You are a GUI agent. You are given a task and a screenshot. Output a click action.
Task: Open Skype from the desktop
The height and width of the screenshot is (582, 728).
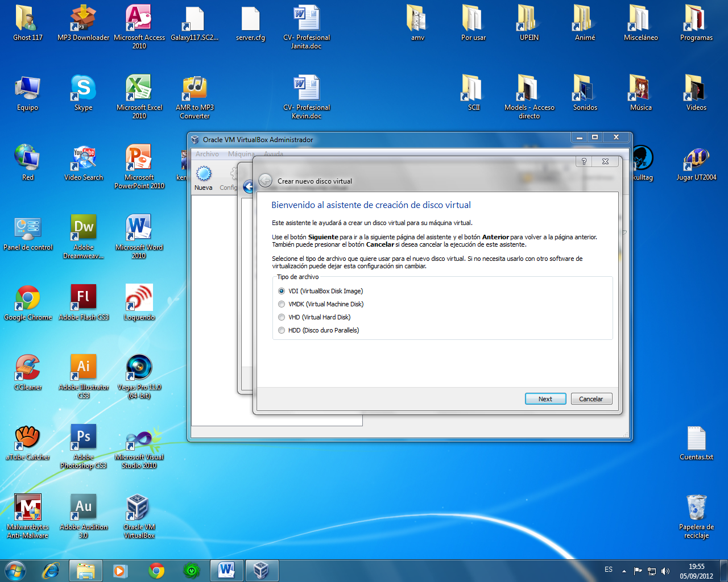[x=83, y=88]
